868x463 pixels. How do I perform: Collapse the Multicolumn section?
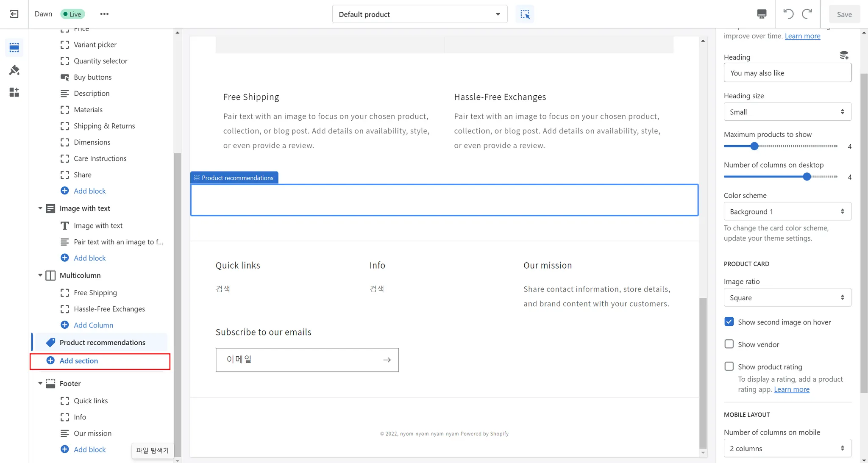(40, 275)
